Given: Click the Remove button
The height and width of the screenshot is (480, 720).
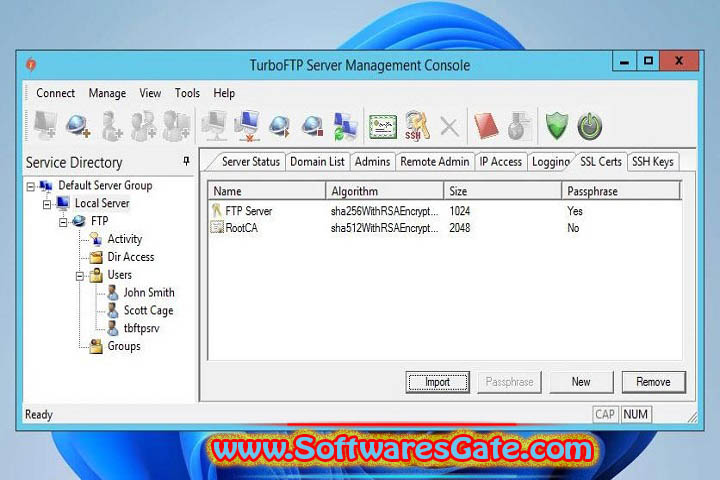Looking at the screenshot, I should (653, 382).
